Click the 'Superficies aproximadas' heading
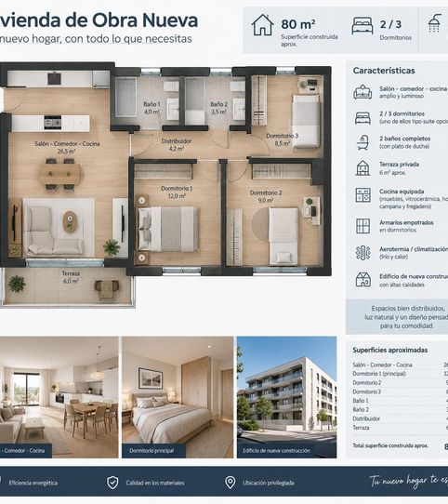The height and width of the screenshot is (504, 448). 389,350
